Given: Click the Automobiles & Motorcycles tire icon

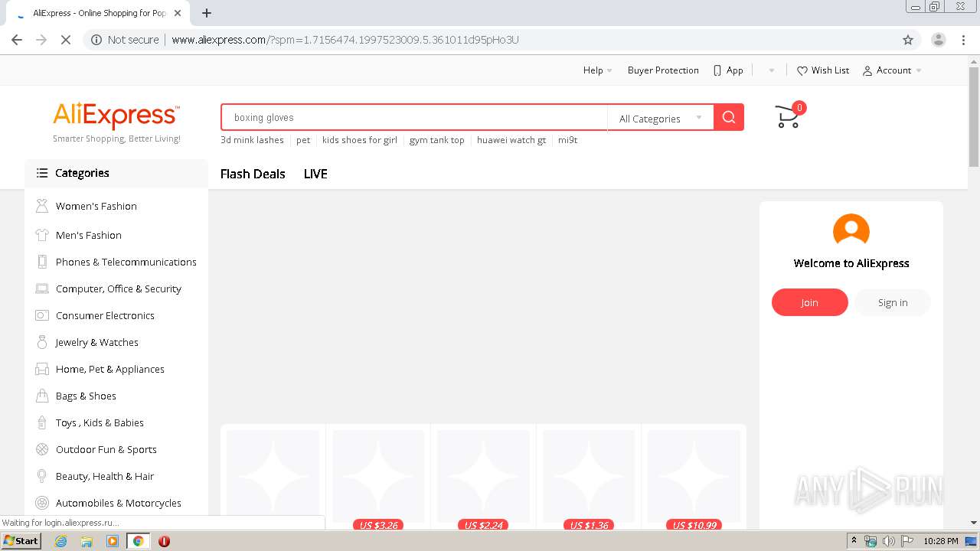Looking at the screenshot, I should click(x=42, y=503).
